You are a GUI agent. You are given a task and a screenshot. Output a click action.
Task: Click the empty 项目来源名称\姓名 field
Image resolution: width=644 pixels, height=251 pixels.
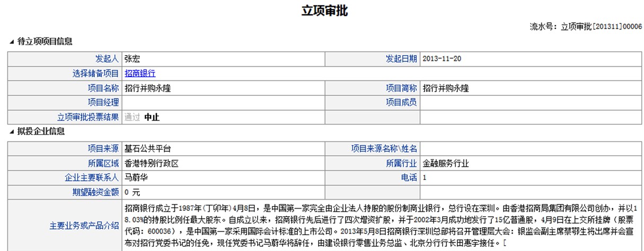pos(531,149)
